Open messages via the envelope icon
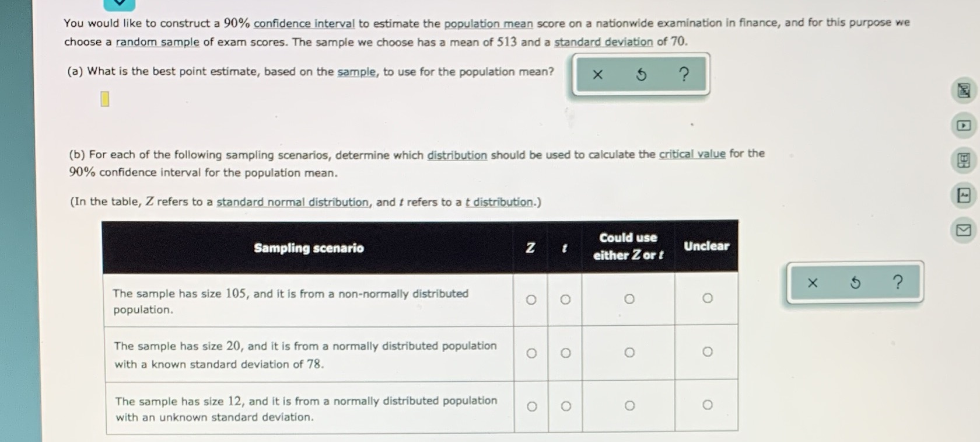The height and width of the screenshot is (442, 980). [x=964, y=230]
